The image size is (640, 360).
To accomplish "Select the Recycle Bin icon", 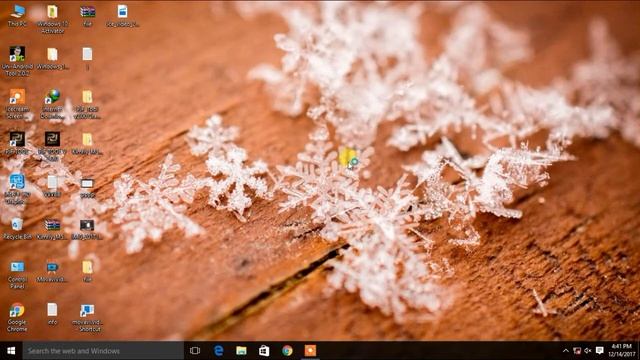I will 17,229.
